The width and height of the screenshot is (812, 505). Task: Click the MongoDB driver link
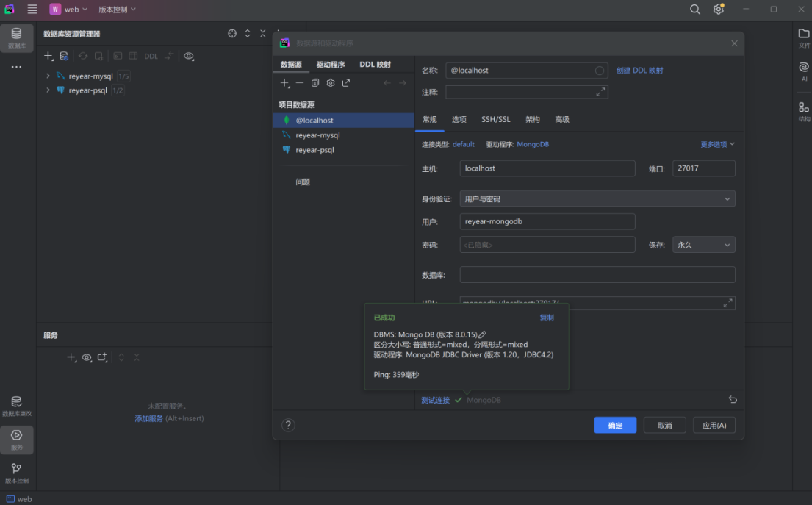[532, 145]
